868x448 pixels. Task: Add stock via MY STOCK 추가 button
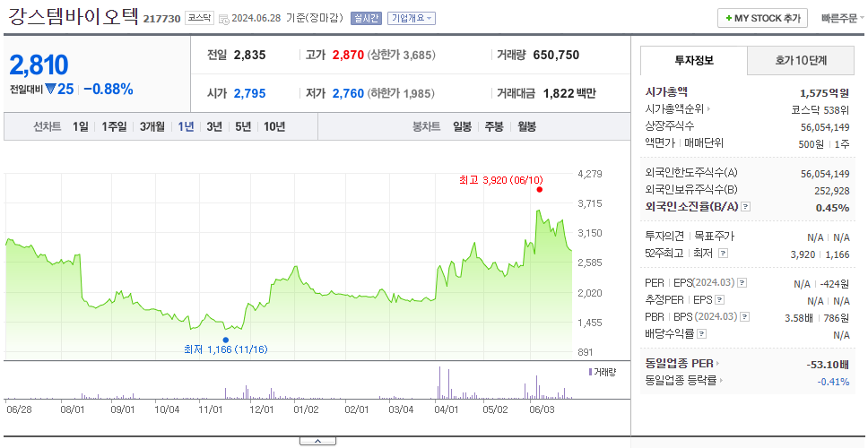point(763,18)
